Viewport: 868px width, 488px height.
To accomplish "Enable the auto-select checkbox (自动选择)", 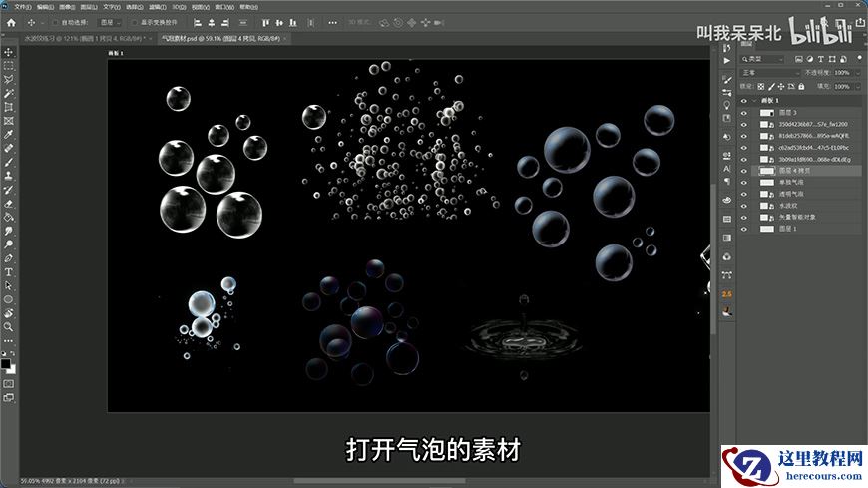I will coord(55,23).
